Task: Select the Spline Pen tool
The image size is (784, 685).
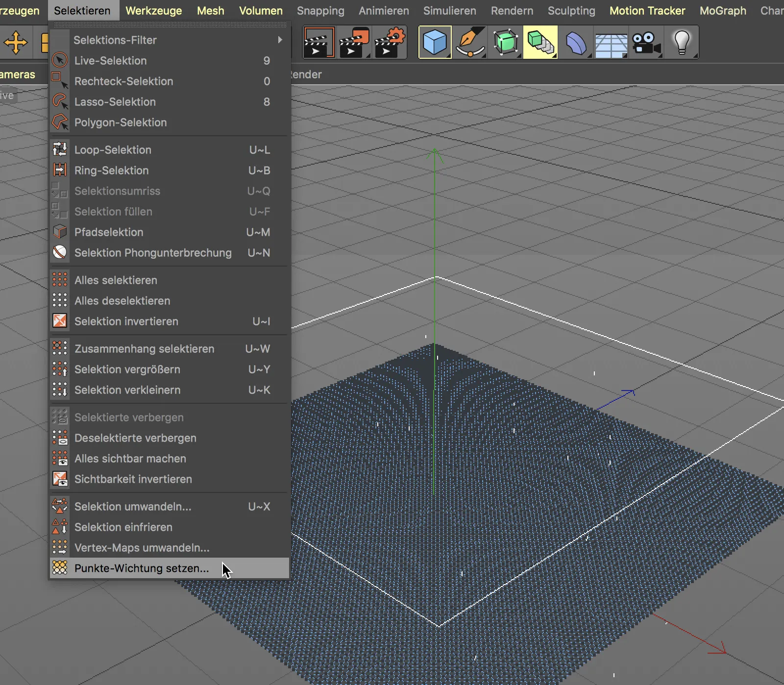Action: click(470, 43)
